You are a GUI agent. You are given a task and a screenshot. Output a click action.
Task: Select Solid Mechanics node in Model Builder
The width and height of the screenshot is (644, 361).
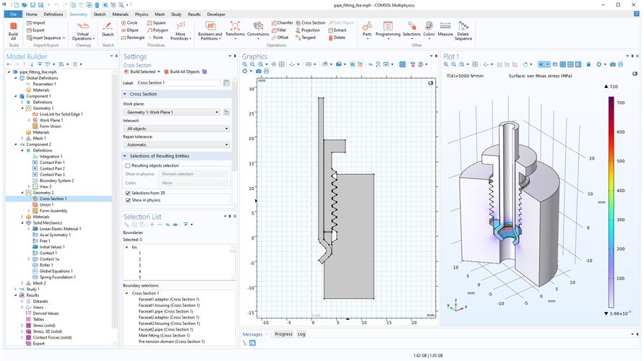tap(48, 224)
